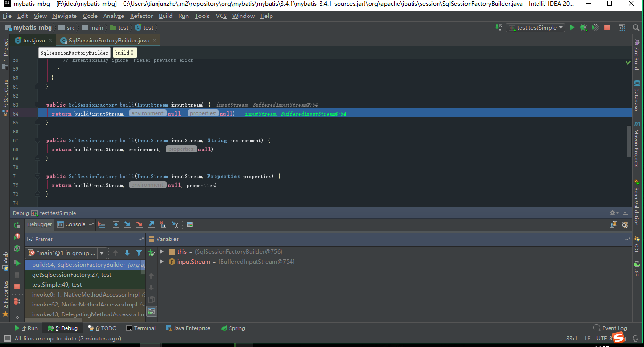This screenshot has height=347, width=644.
Task: Open the Refactor menu
Action: (141, 16)
